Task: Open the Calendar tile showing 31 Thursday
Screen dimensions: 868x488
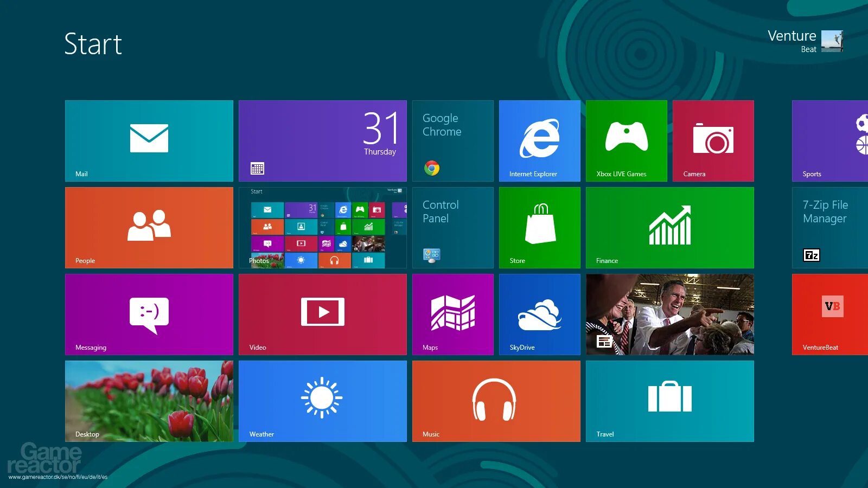Action: coord(323,141)
